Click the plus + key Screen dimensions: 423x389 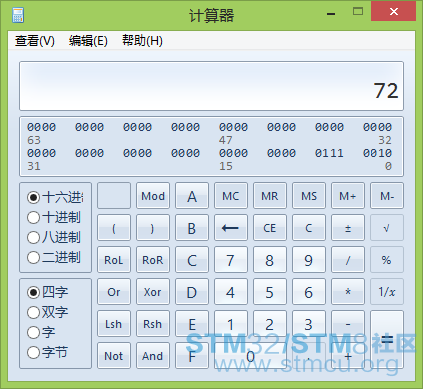348,356
